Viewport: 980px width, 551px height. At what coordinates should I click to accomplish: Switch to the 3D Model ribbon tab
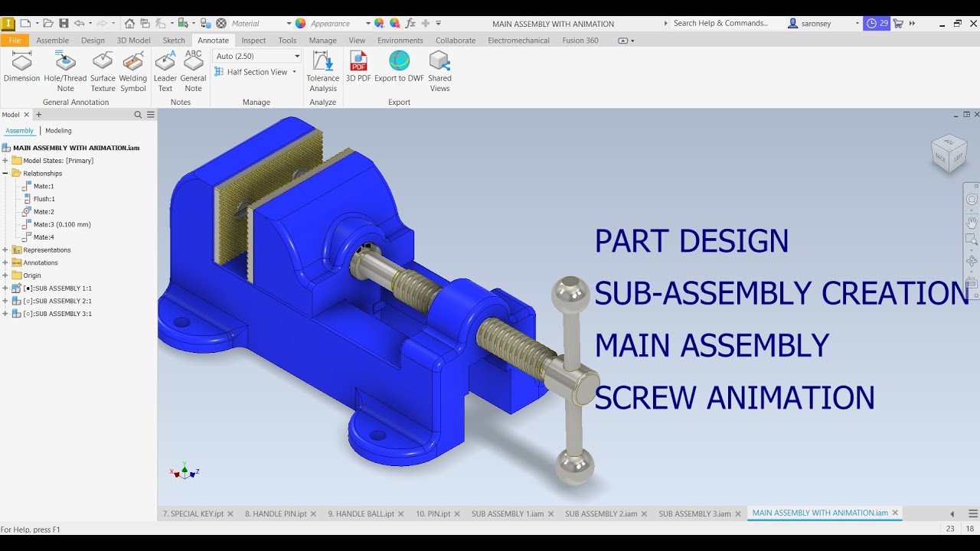point(133,41)
